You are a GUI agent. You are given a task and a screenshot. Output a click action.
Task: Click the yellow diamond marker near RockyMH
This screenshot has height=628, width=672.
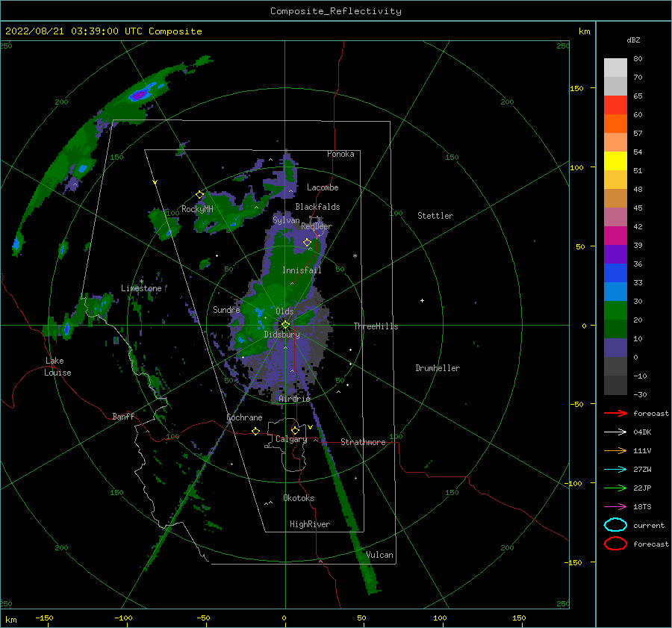(x=199, y=195)
